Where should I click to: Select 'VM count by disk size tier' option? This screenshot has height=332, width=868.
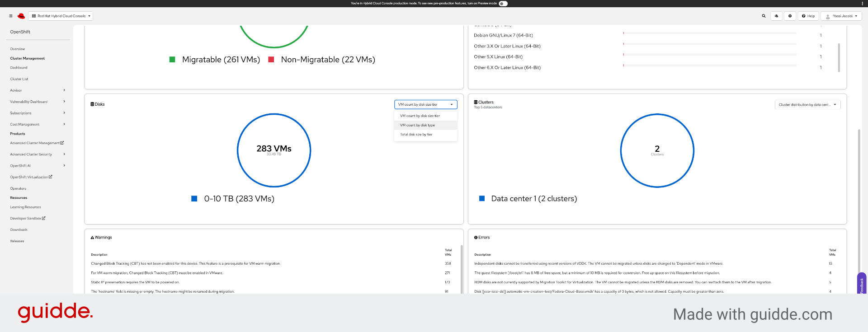coord(425,116)
